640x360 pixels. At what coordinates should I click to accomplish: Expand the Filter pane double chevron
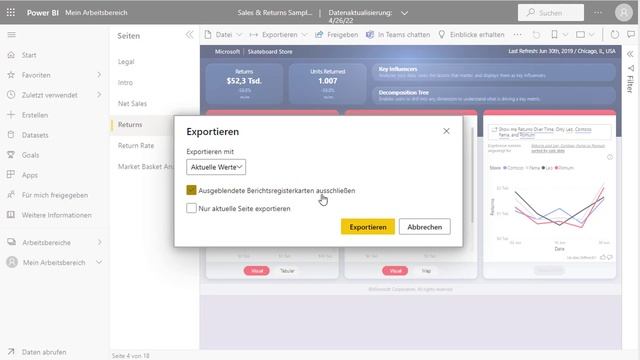630,54
